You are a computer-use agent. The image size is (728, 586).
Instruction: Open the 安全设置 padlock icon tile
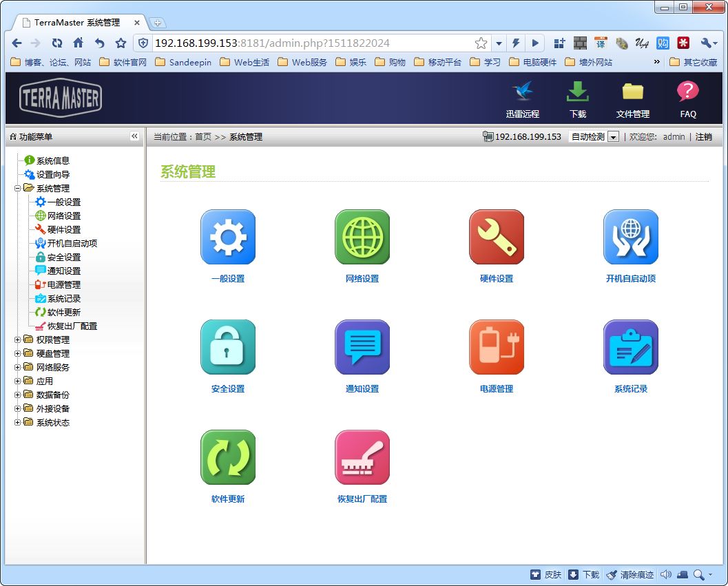(228, 348)
